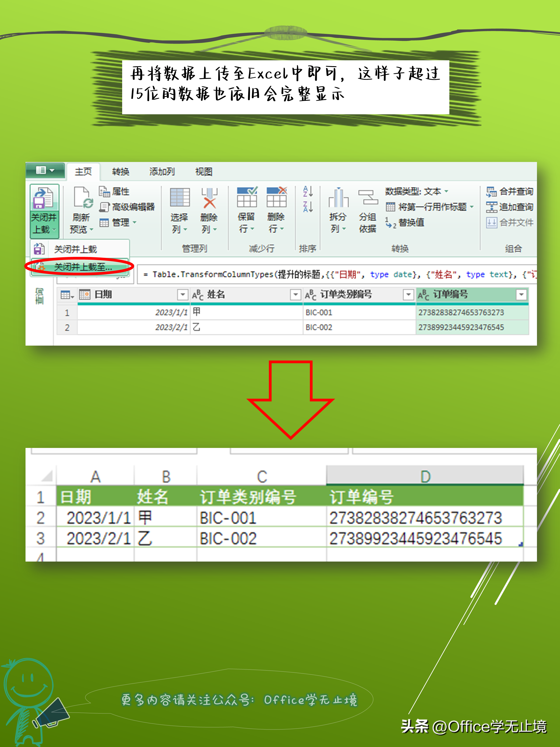Switch to the 转换 ribbon tab
The image size is (560, 747).
click(x=121, y=172)
